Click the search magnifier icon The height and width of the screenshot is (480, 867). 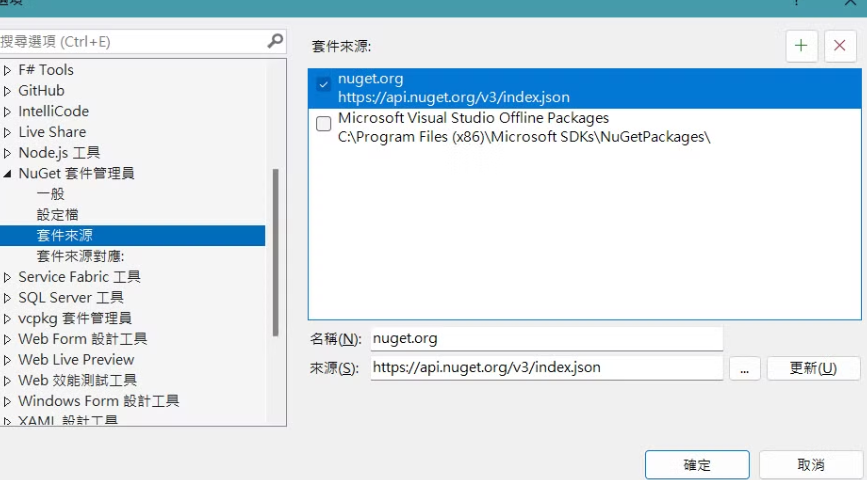tap(275, 41)
